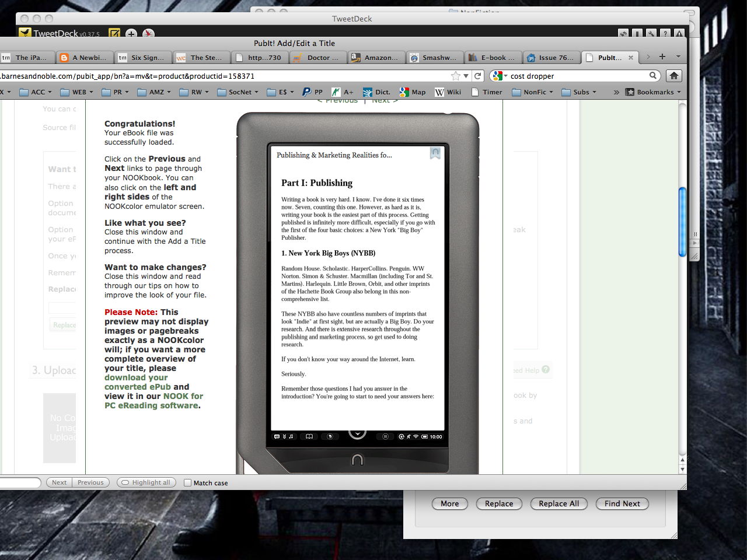Click the back arrow icon in NOOK status bar
The image size is (747, 560).
pos(330,436)
